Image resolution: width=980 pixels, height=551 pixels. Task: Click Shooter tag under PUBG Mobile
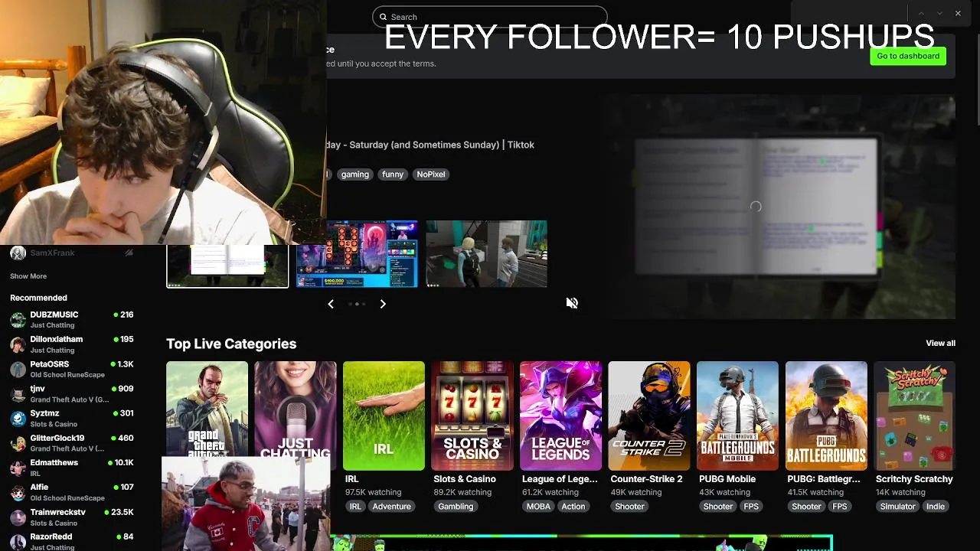click(718, 507)
